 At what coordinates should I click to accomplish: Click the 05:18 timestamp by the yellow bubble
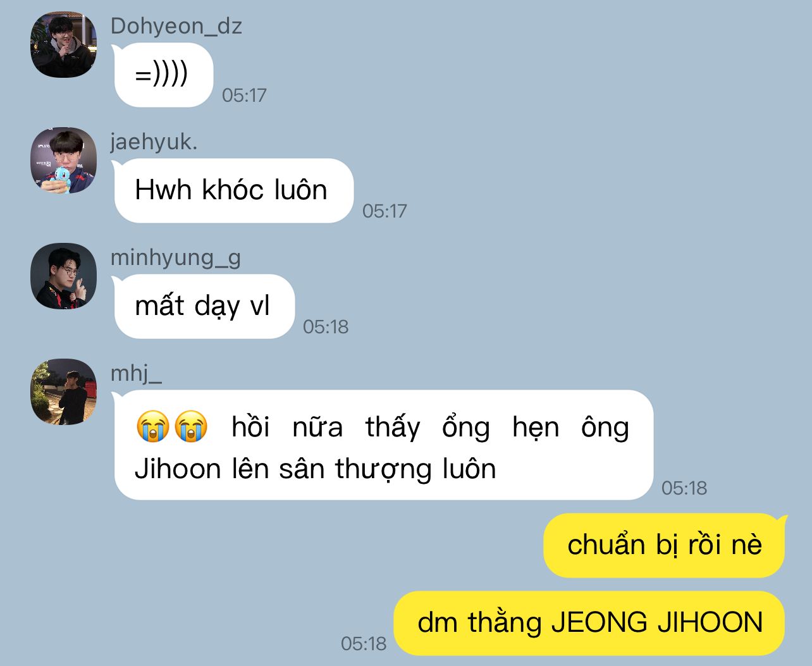364,644
